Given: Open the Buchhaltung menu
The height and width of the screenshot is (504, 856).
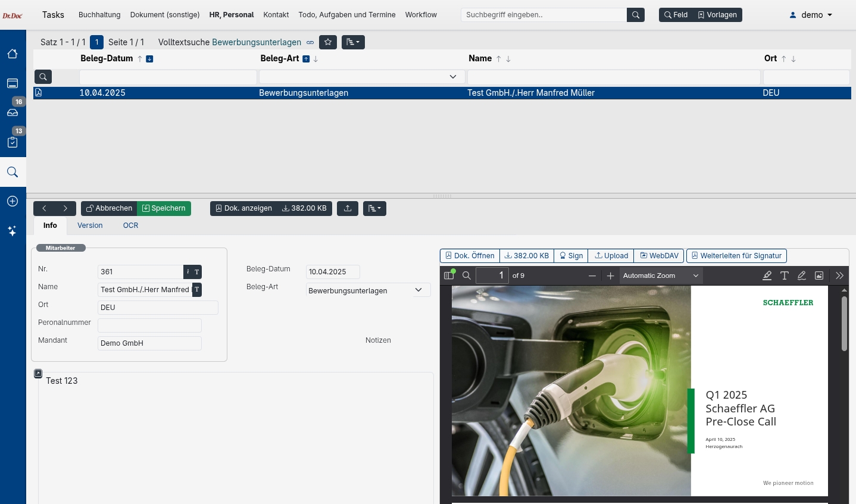Looking at the screenshot, I should [x=99, y=15].
